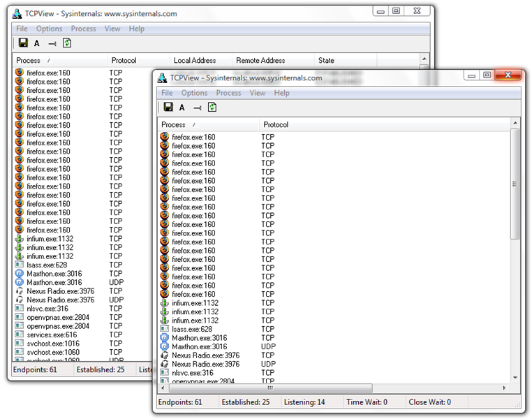Screen dimensions: 532x419
Task: Click the Save icon in front window toolbar
Action: click(x=168, y=108)
